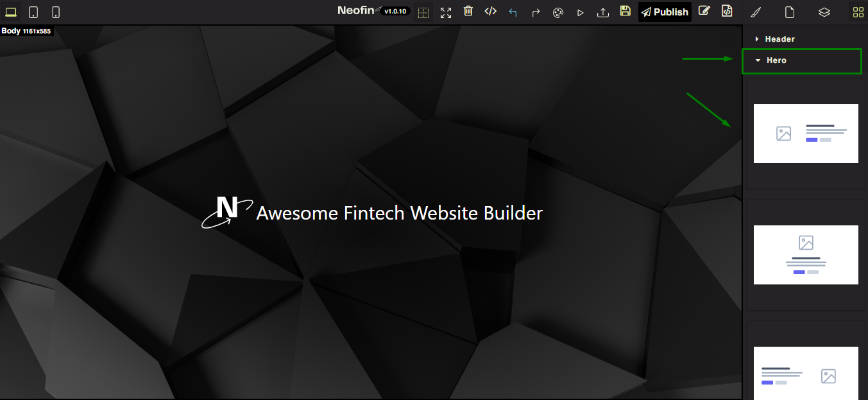Switch to mobile phone preview

pyautogui.click(x=56, y=12)
